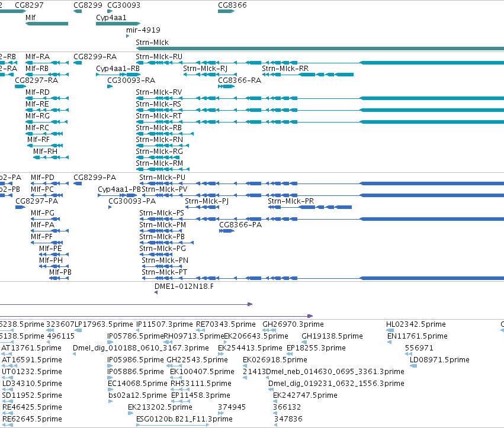Click the Mlf gene feature bar

tap(47, 24)
